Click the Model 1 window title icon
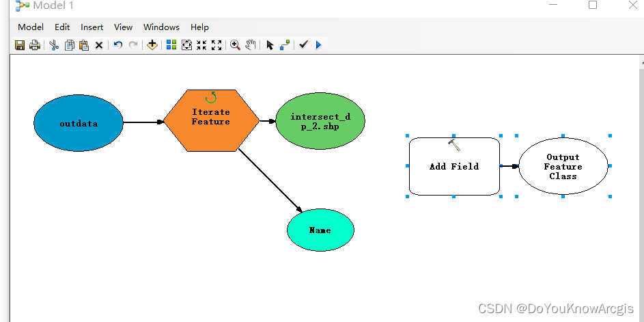Screen dimensions: 644x322 tap(22, 5)
